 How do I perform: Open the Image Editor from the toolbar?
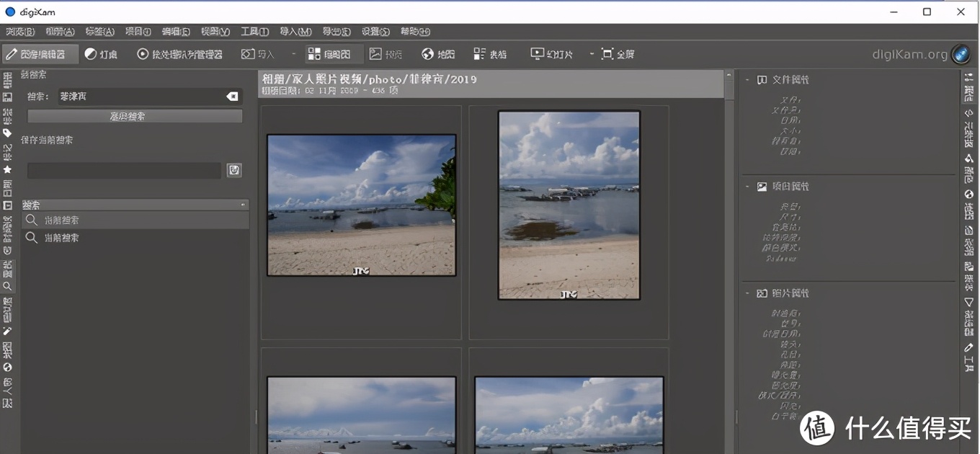coord(40,54)
